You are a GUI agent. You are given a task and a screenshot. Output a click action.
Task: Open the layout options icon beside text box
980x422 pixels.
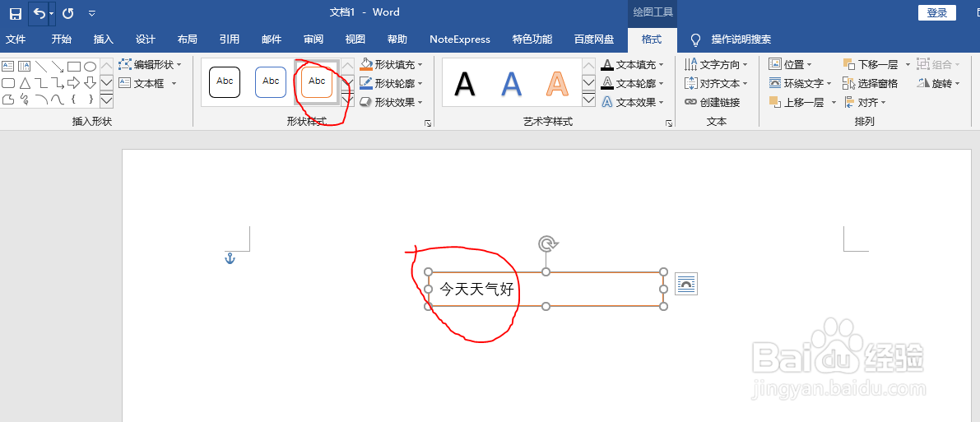[x=685, y=284]
